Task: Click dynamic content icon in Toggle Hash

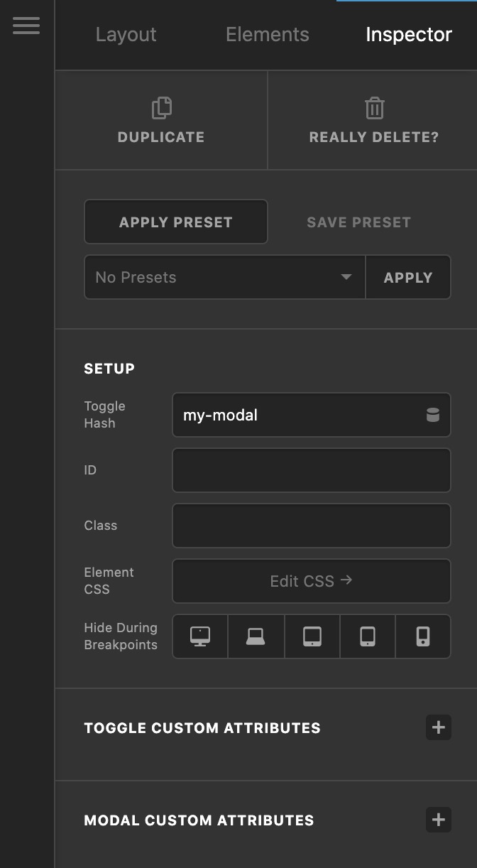Action: (432, 415)
